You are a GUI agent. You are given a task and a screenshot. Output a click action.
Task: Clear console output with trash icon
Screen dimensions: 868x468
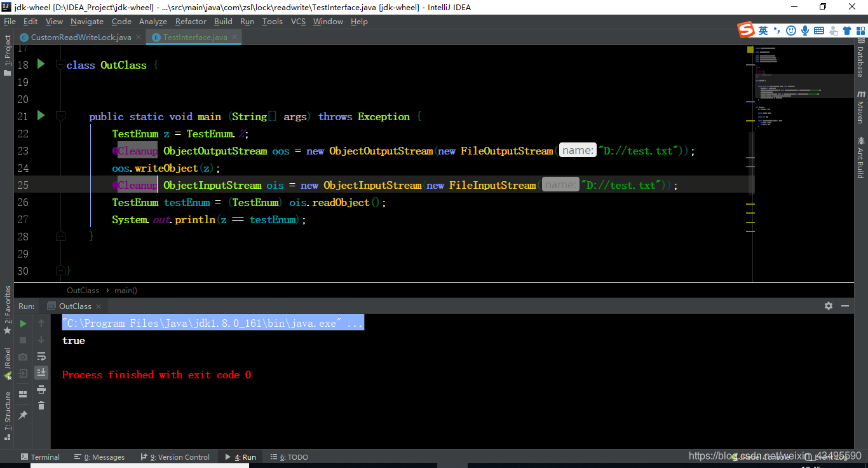41,406
